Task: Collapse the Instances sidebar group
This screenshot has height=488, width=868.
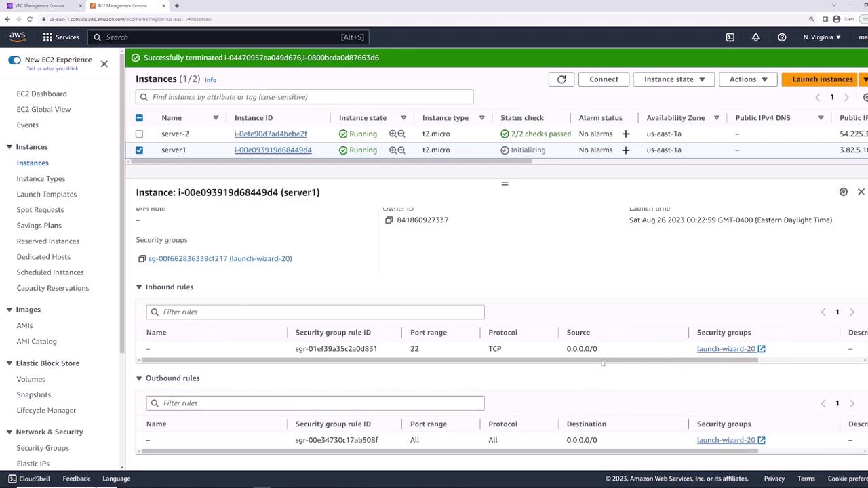Action: 9,147
